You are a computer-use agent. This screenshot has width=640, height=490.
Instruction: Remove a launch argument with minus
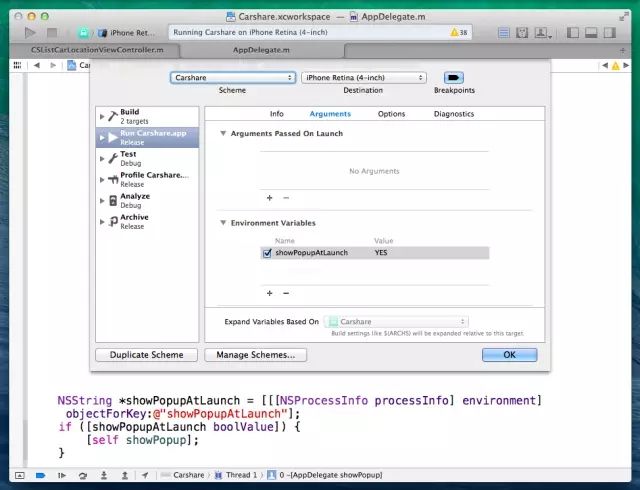286,198
